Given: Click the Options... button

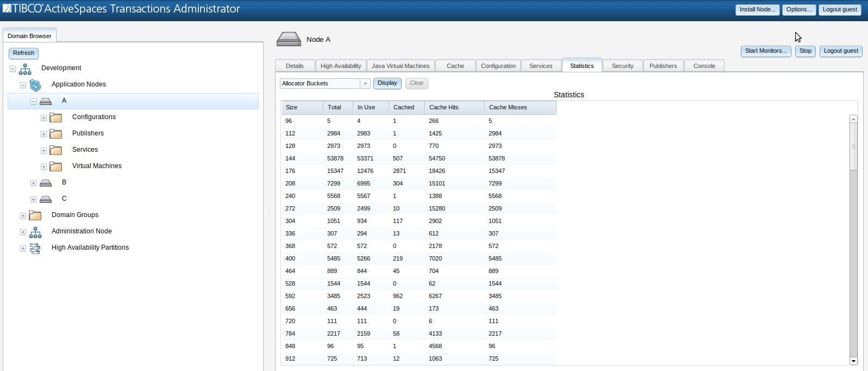Looking at the screenshot, I should coord(799,10).
